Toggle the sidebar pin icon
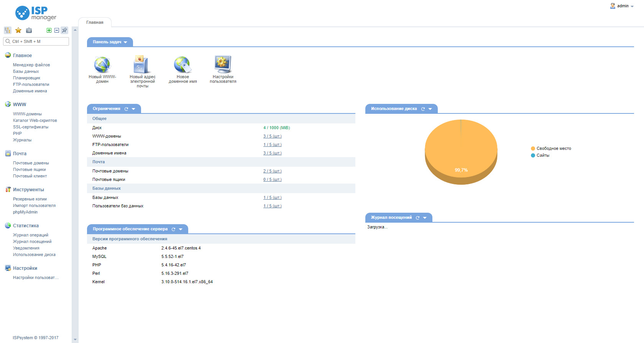Viewport: 644px width, 343px height. (x=64, y=30)
